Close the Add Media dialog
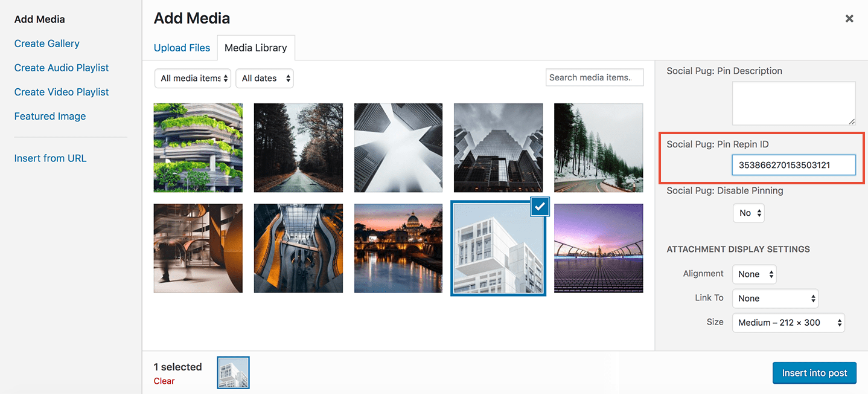868x394 pixels. (849, 18)
